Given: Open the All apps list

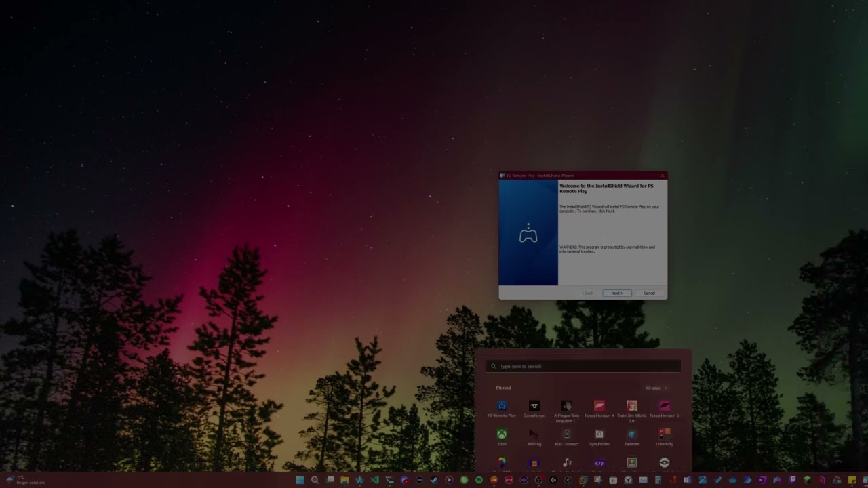Looking at the screenshot, I should click(x=656, y=388).
